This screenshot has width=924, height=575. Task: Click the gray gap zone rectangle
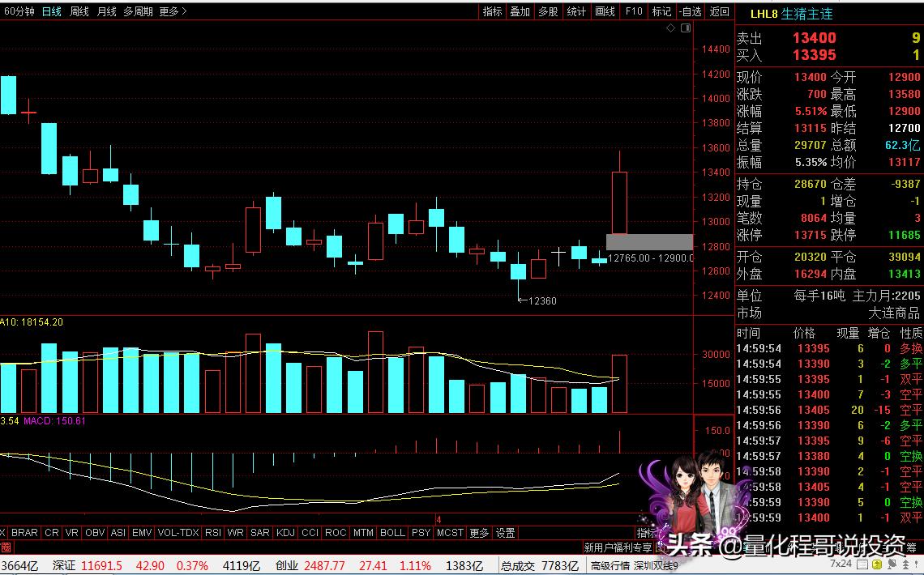pos(649,242)
